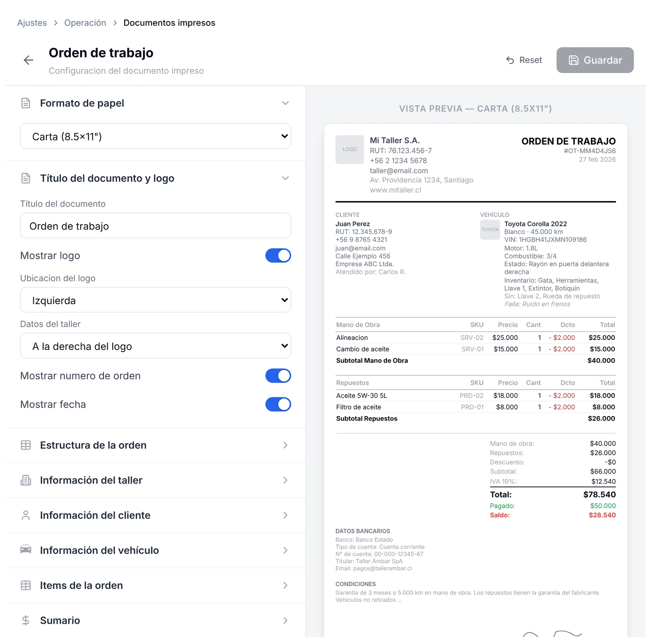Open the Carta (8.5×11") paper format dropdown
The height and width of the screenshot is (644, 651).
click(155, 136)
